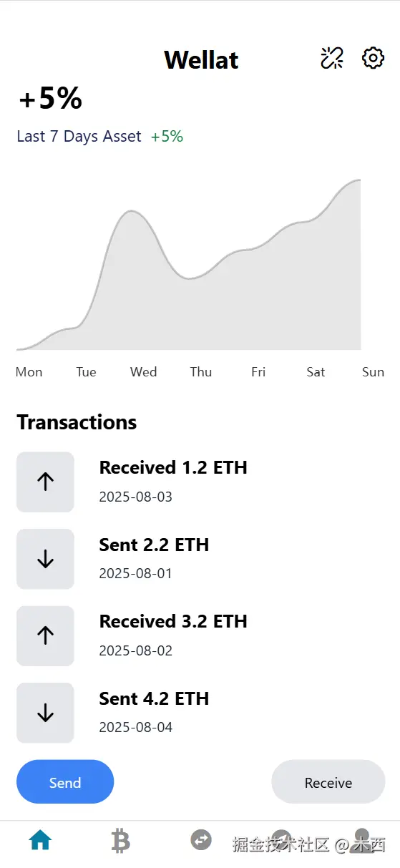This screenshot has height=868, width=400.
Task: Click up-arrow icon for Received 1.2 ETH
Action: pyautogui.click(x=45, y=482)
